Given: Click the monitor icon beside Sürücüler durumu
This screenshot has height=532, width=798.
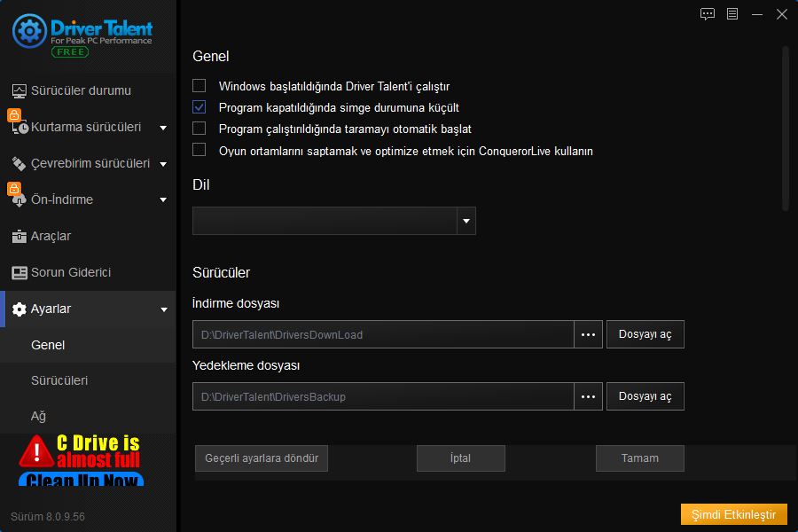Looking at the screenshot, I should pyautogui.click(x=19, y=91).
